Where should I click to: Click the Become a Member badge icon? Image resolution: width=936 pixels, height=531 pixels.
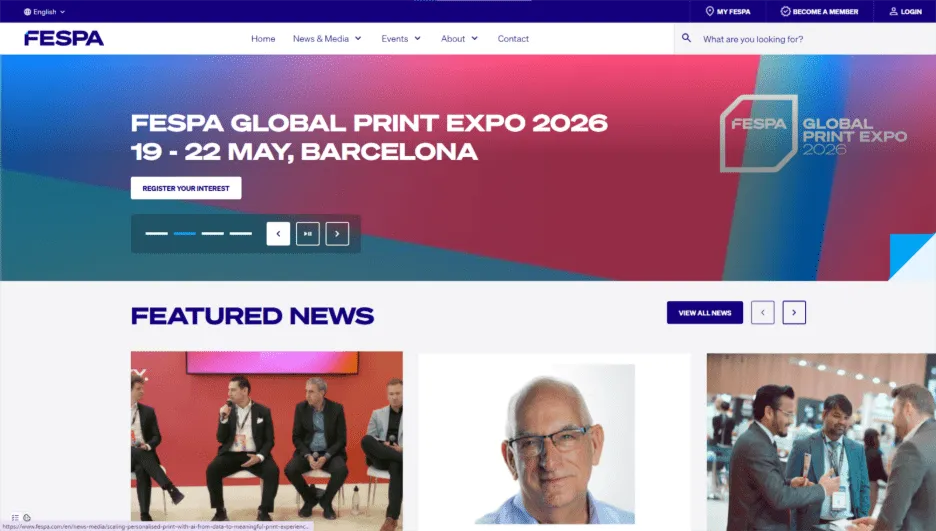[785, 11]
